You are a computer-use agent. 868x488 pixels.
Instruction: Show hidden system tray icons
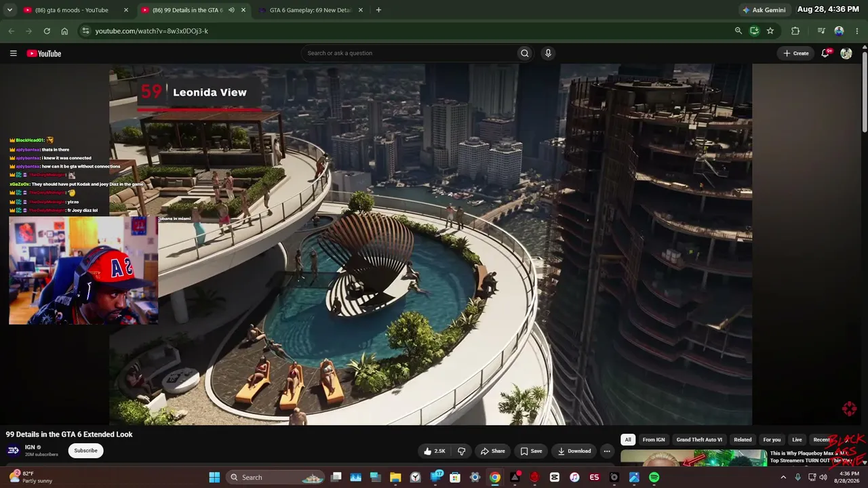pyautogui.click(x=783, y=477)
